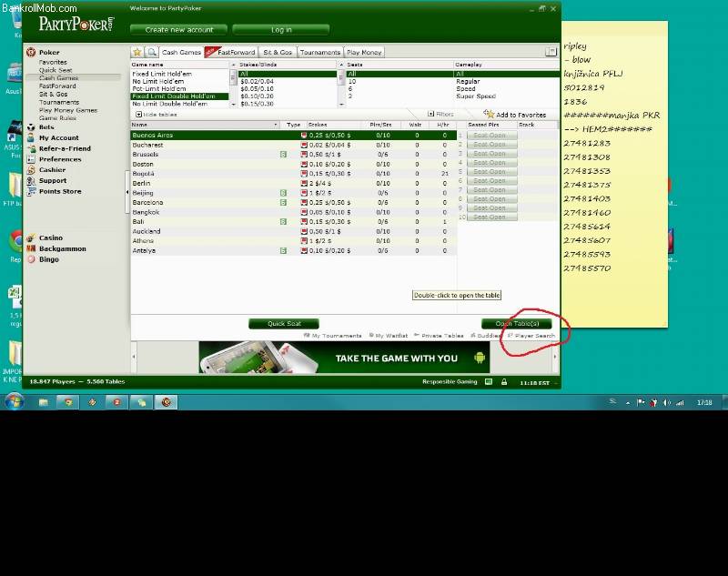Screen dimensions: 728x576
Task: Click the Game name list down arrow
Action: pos(233,105)
